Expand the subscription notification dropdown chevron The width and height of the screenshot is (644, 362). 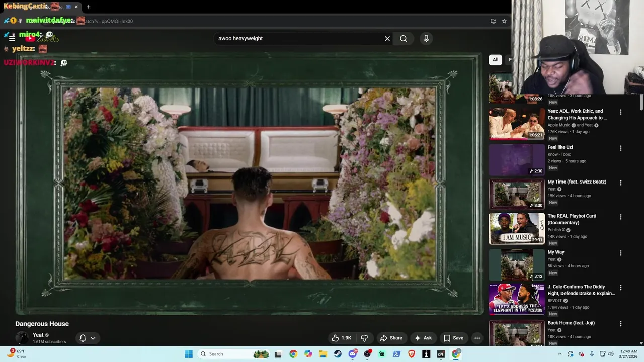click(x=93, y=338)
